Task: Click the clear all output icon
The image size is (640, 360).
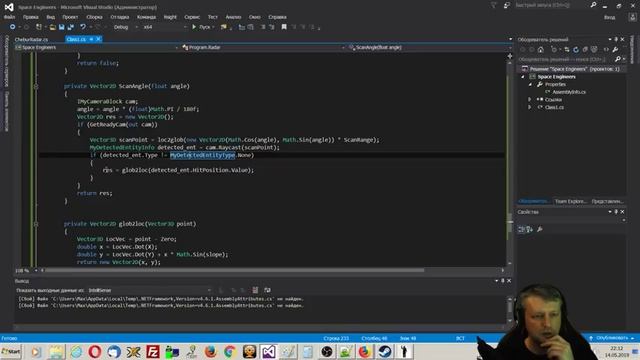Action: [x=255, y=290]
